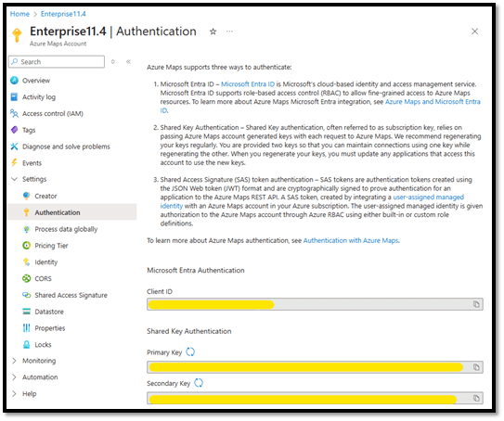504x421 pixels.
Task: Open the user-assigned managed identity link
Action: tap(429, 198)
